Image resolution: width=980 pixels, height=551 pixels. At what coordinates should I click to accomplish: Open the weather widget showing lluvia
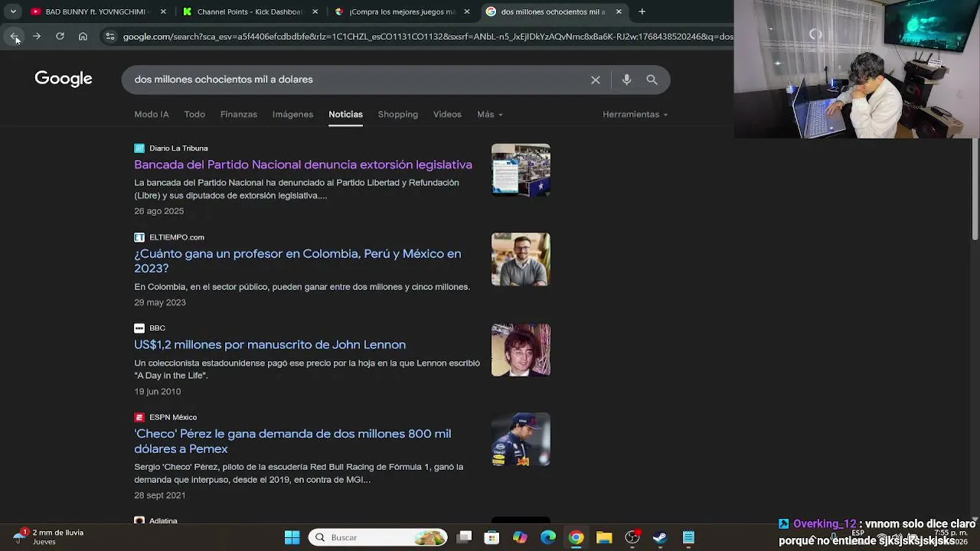point(47,536)
